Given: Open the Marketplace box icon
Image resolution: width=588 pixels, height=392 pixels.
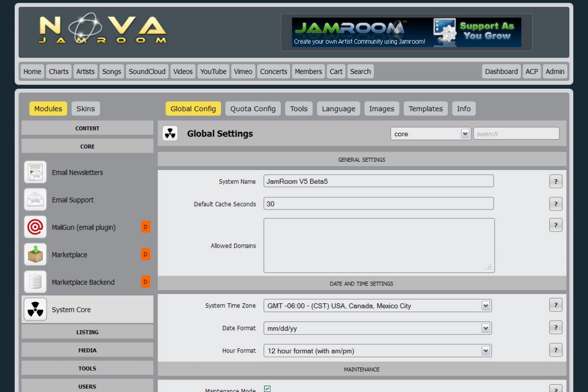Looking at the screenshot, I should (35, 255).
